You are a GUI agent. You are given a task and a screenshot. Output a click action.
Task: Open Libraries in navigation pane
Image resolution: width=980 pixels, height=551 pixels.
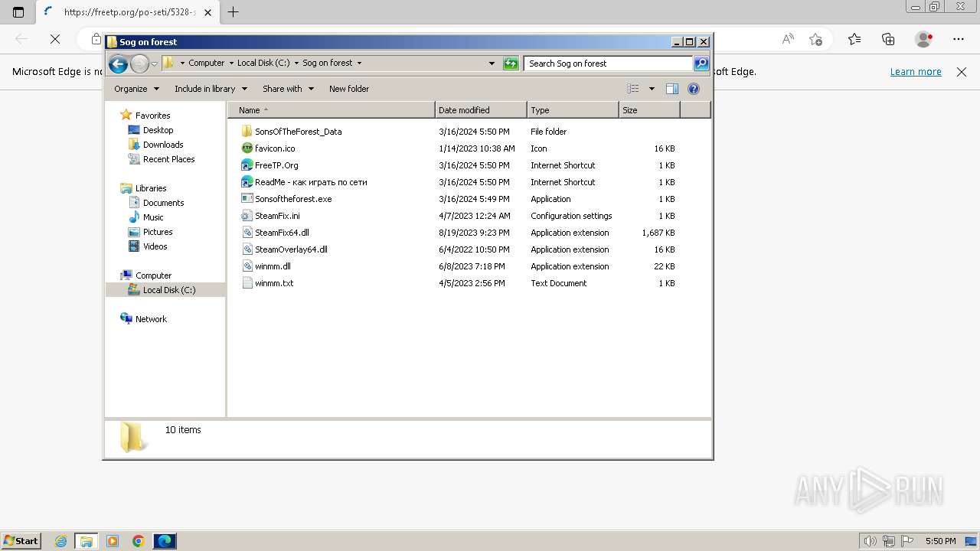click(x=151, y=188)
